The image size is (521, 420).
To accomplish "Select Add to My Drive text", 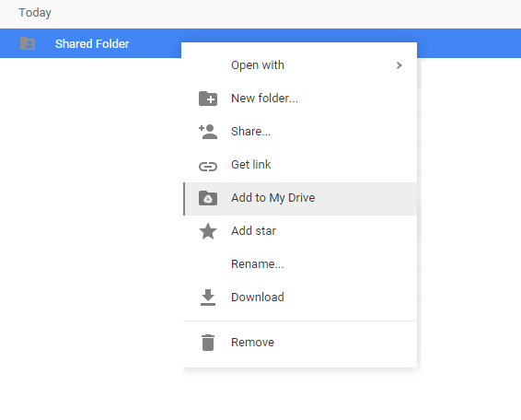I will click(273, 198).
